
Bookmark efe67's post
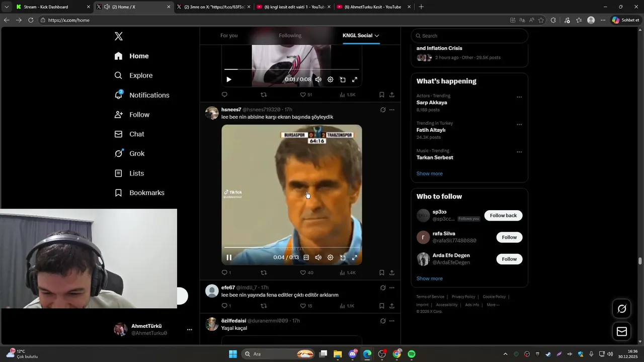point(382,306)
